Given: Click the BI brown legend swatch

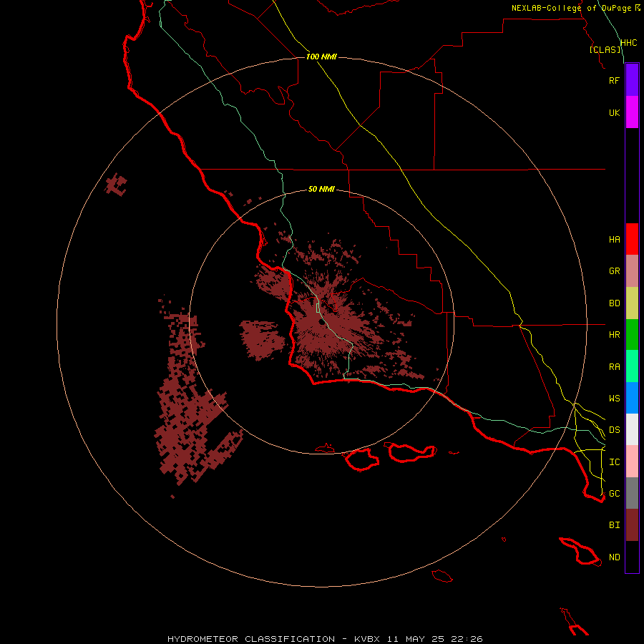Looking at the screenshot, I should (x=632, y=525).
